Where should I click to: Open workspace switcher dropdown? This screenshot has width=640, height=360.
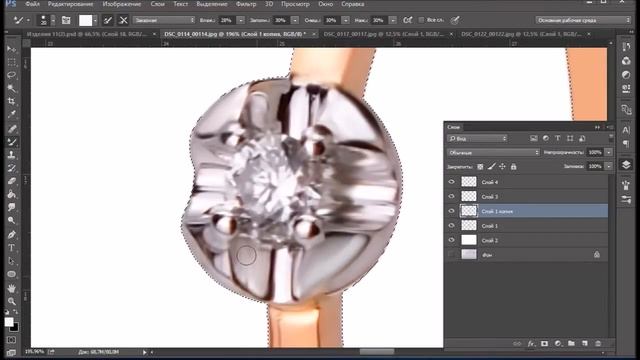583,20
